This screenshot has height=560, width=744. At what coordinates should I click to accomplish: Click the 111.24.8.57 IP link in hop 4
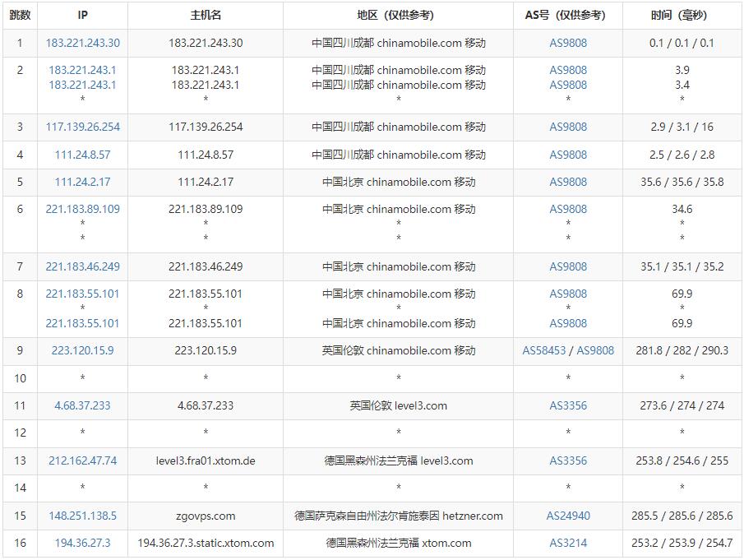(x=82, y=155)
